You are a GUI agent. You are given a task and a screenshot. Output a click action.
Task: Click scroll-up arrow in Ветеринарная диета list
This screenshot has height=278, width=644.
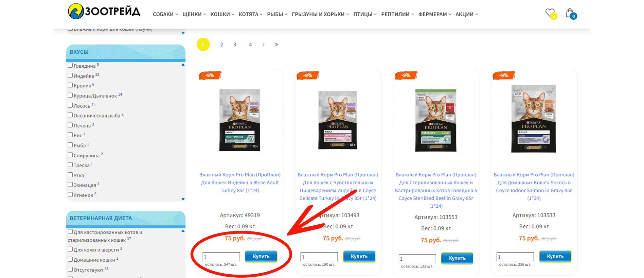183,231
